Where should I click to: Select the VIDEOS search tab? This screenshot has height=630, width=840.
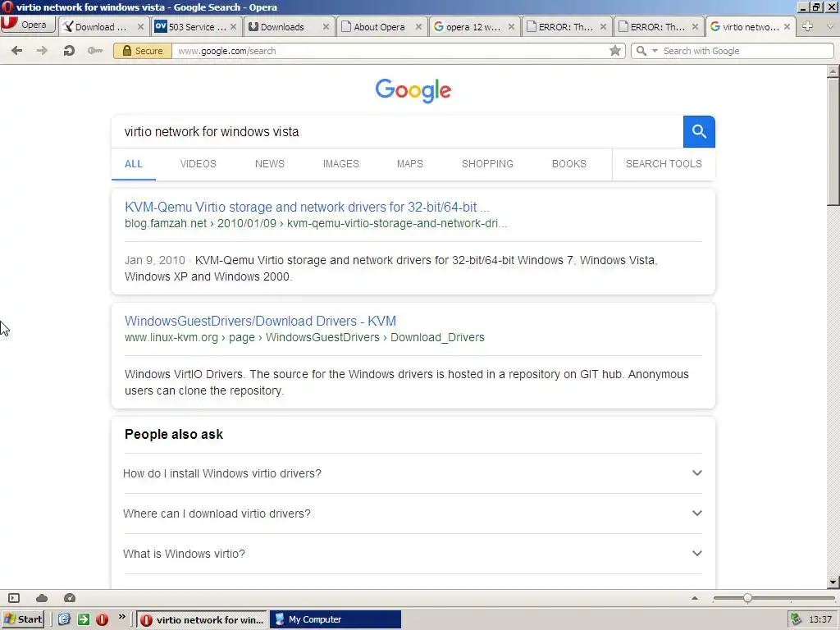(x=199, y=164)
